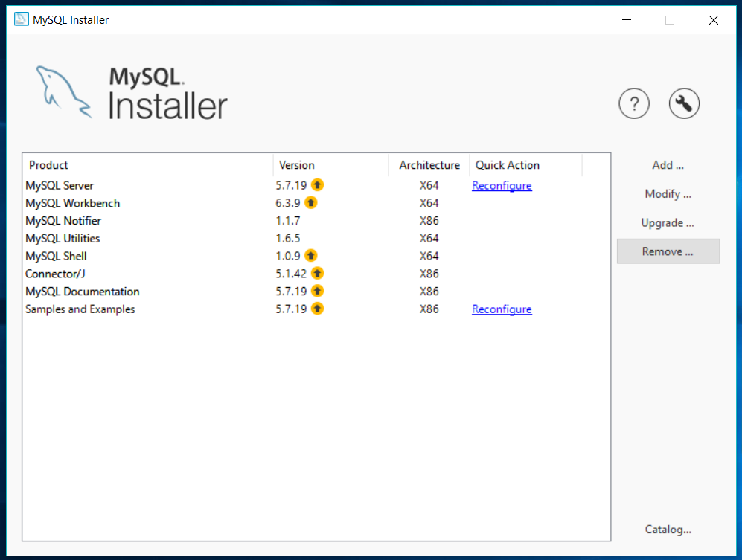
Task: Select the MySQL Utilities row
Action: [x=316, y=239]
